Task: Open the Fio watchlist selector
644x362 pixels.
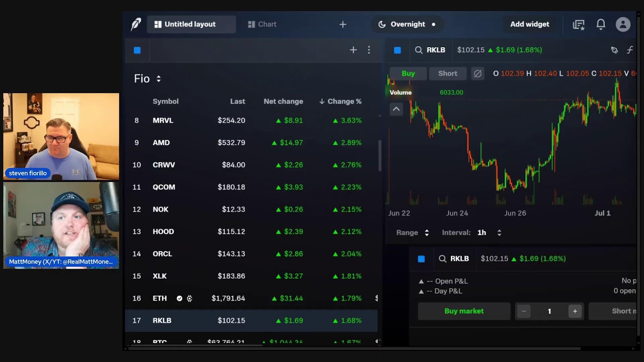Action: pos(147,78)
